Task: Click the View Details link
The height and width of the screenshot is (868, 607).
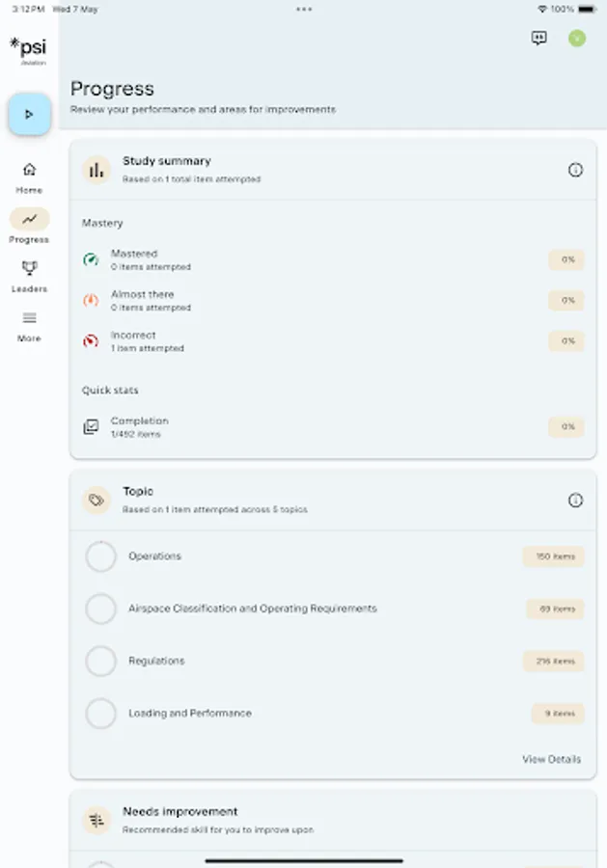Action: (551, 759)
